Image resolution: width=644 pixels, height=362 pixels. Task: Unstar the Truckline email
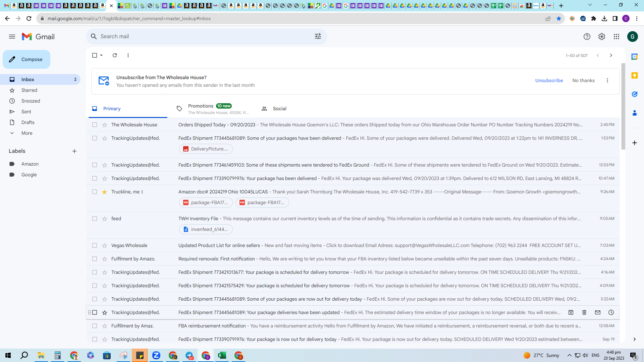pyautogui.click(x=105, y=192)
